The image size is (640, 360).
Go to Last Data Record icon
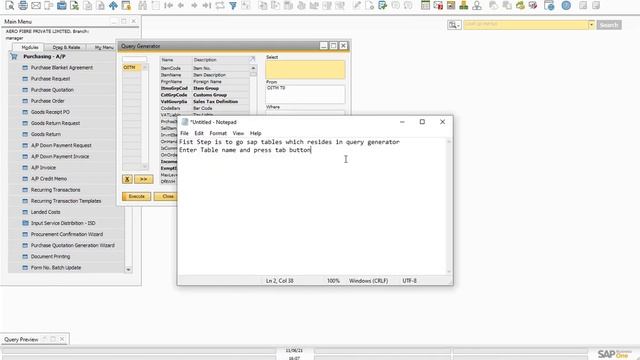coord(207,5)
